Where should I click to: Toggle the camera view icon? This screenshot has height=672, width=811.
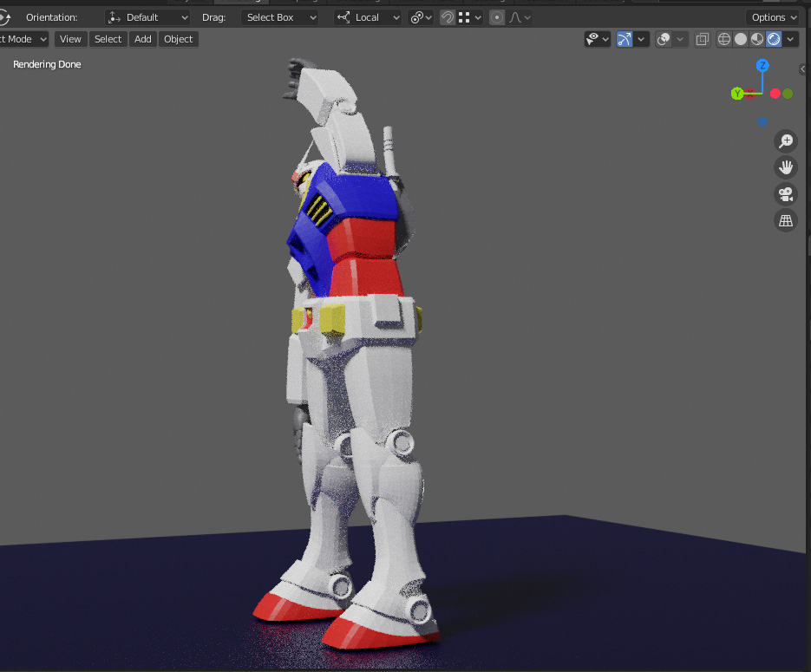point(786,194)
